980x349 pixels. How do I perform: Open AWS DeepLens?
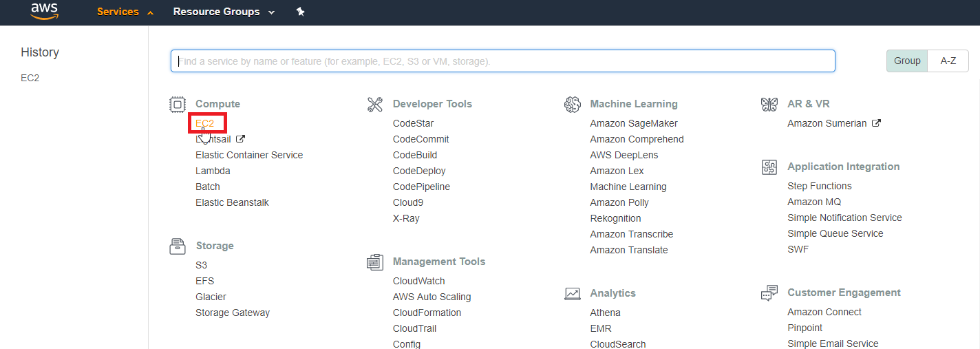(x=624, y=155)
